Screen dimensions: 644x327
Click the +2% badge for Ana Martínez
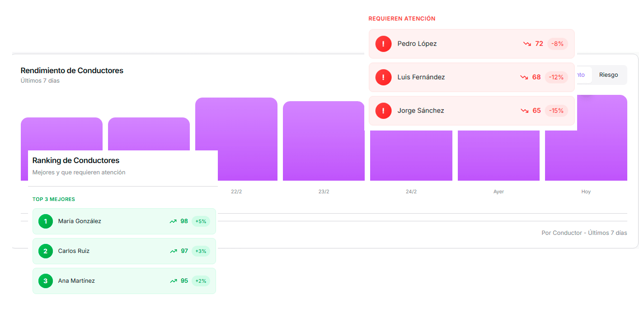(201, 281)
